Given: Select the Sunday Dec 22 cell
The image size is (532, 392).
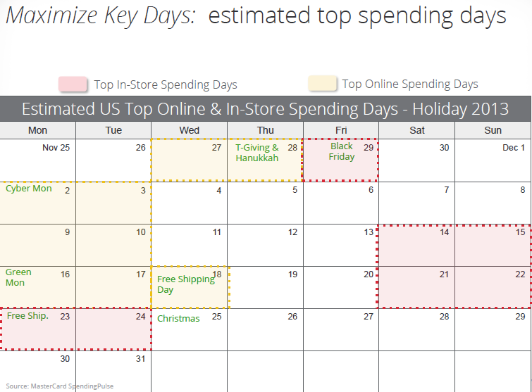Looking at the screenshot, I should point(493,287).
